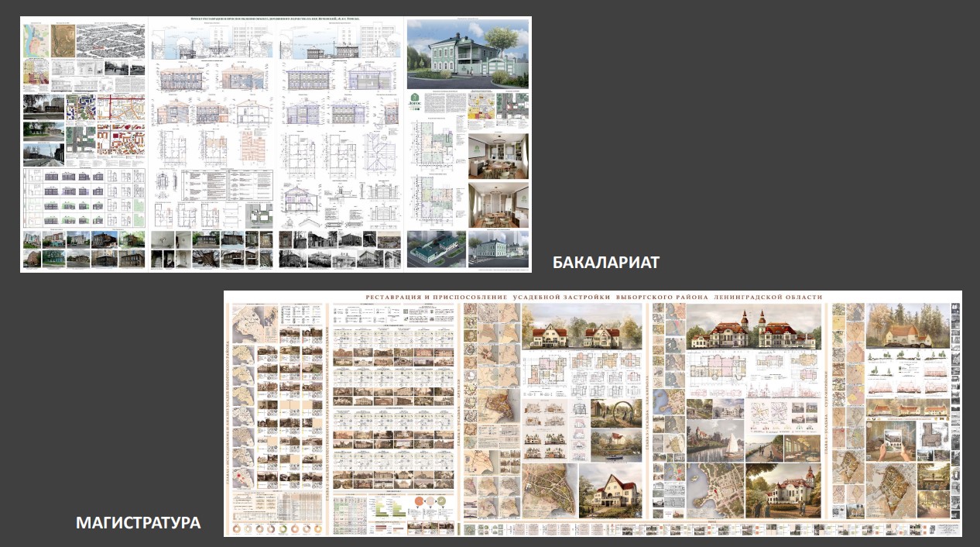Click the aerial green-roof building render
Image resolution: width=980 pixels, height=547 pixels.
coord(435,249)
